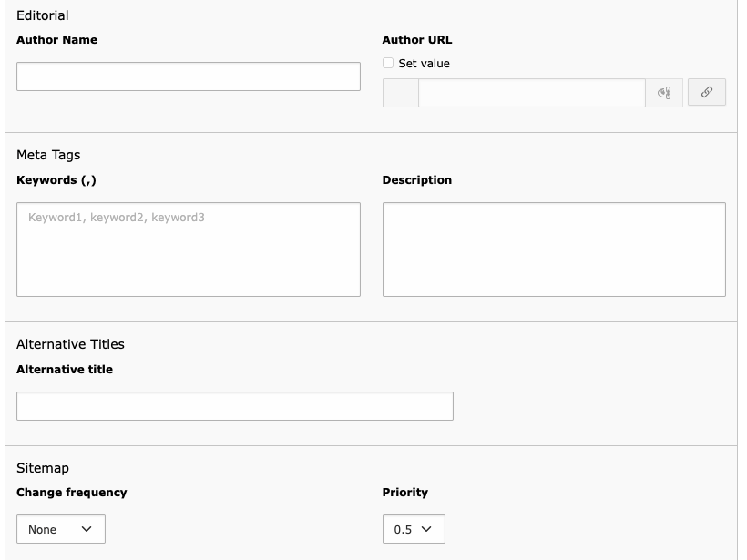Click the Description field label
747x560 pixels.
click(x=417, y=180)
